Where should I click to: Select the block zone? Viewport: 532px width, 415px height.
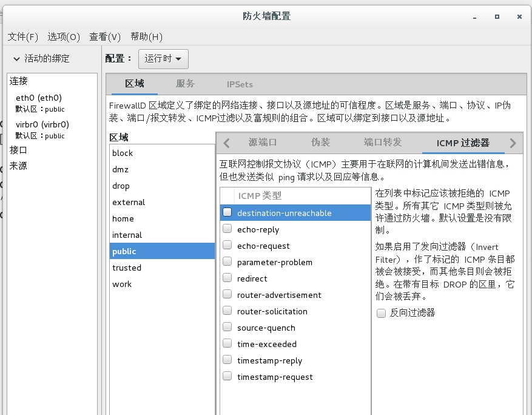(162, 153)
